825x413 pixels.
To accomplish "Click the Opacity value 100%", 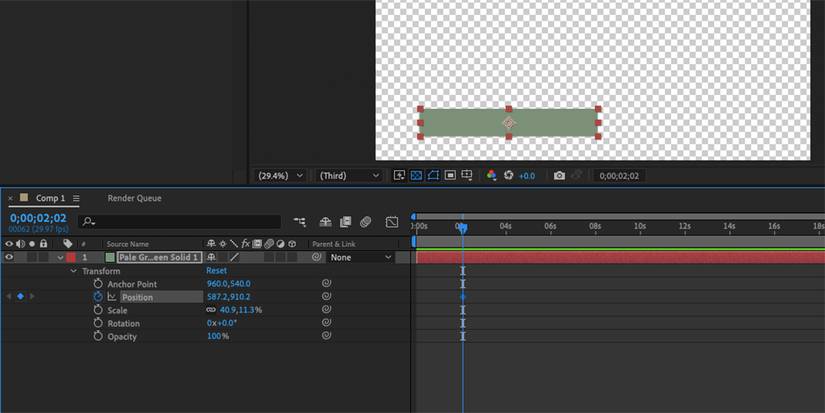I will [x=218, y=336].
